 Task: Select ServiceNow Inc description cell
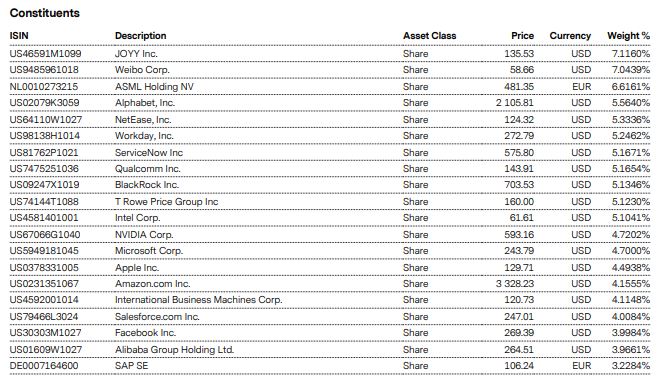[x=149, y=153]
